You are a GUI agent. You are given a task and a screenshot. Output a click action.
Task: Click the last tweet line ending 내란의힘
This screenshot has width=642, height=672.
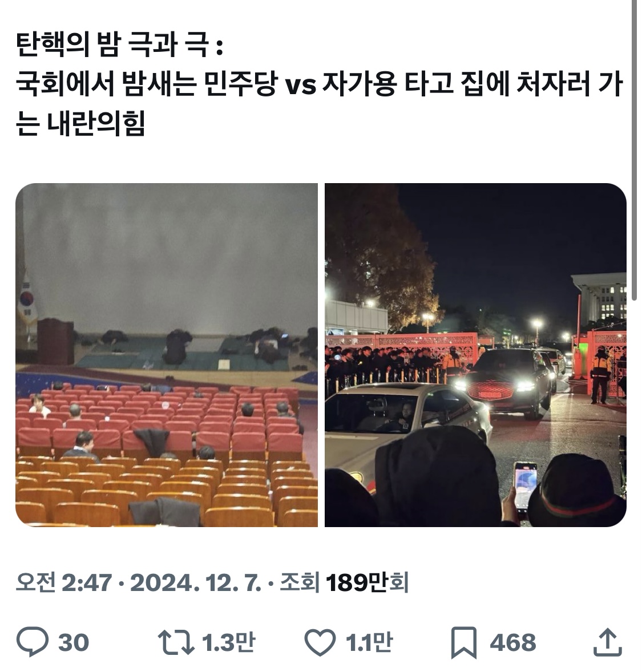point(80,123)
